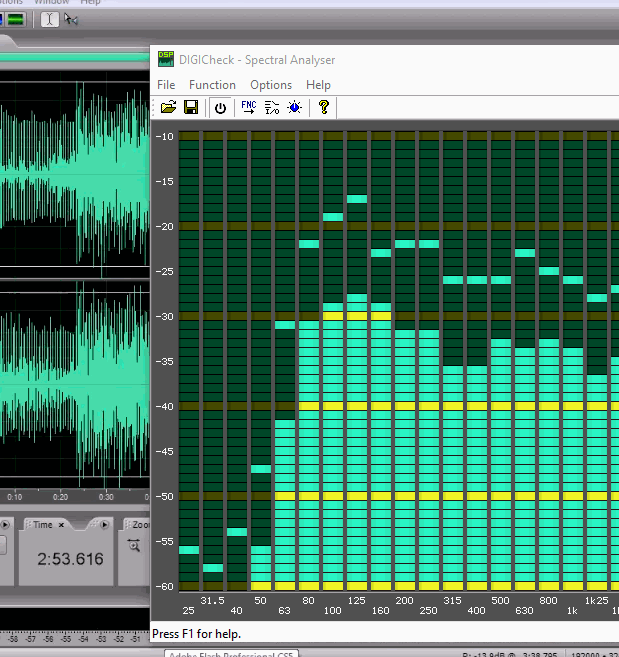This screenshot has width=619, height=657.
Task: Click the -60 dB scale label
Action: (x=164, y=586)
